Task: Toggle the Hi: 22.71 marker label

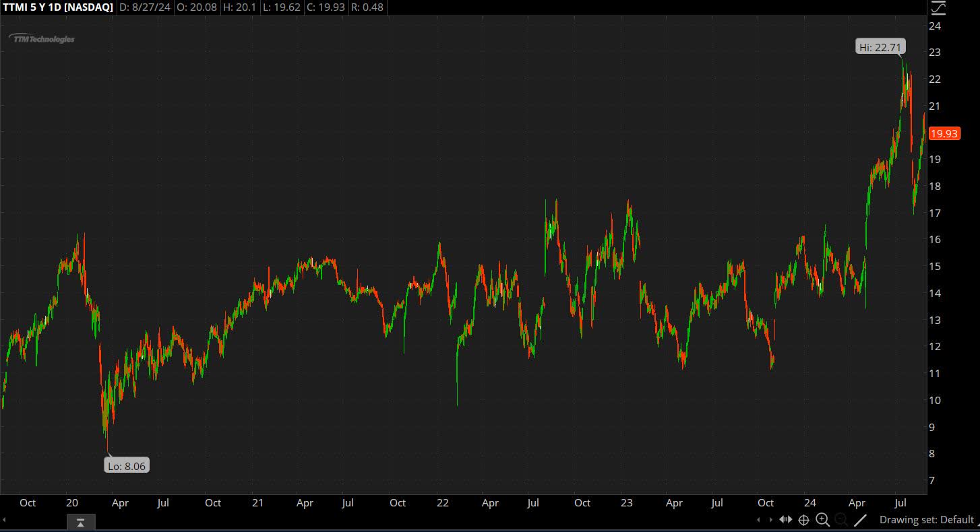Action: pos(880,47)
